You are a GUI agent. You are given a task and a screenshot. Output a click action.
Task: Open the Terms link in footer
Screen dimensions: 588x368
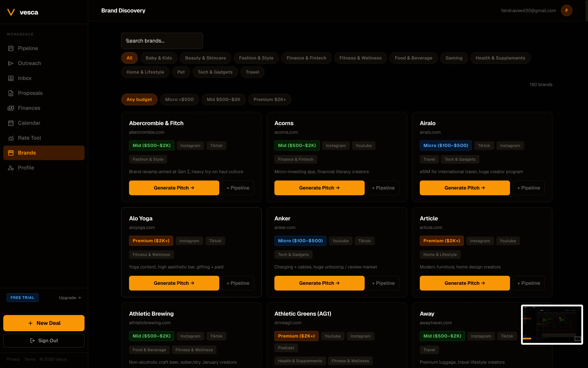(x=30, y=359)
